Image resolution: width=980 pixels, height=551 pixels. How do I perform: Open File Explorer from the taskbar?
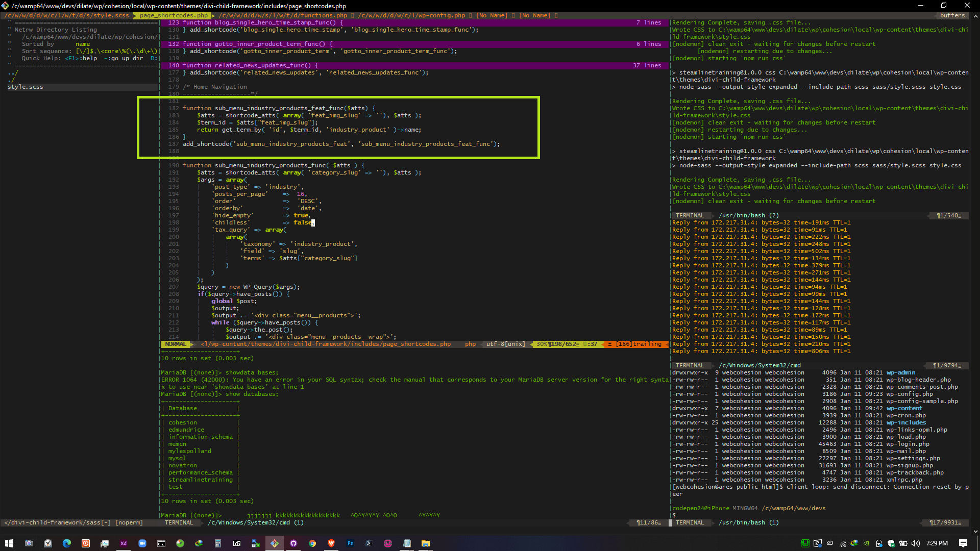click(x=426, y=543)
